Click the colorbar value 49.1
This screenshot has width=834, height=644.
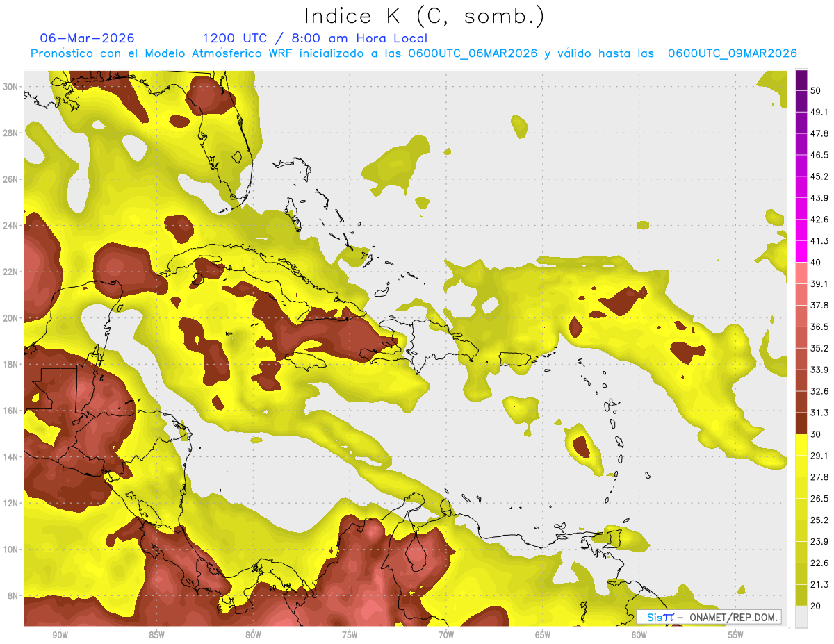coord(819,112)
